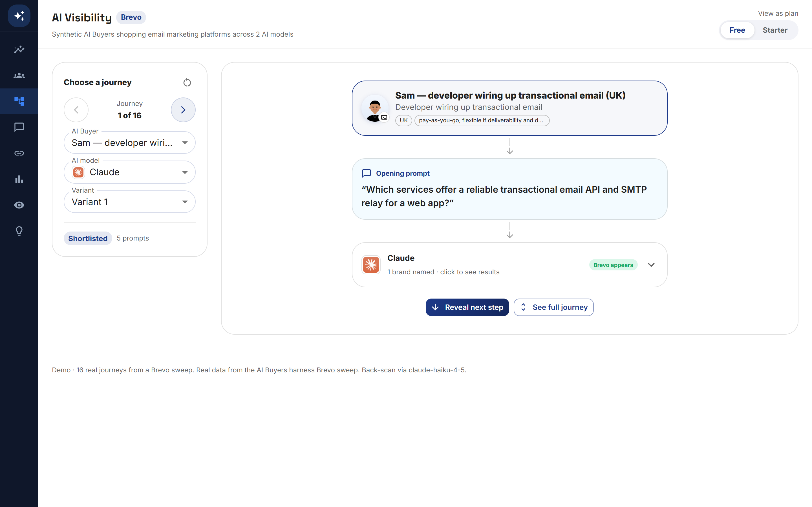Open the eye visibility sidebar icon
This screenshot has height=507, width=812.
click(19, 205)
